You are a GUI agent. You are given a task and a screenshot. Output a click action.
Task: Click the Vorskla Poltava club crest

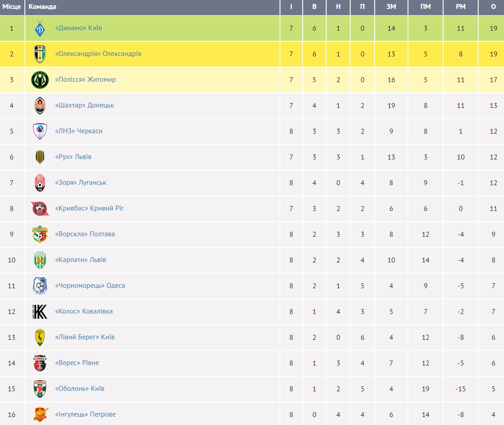click(40, 234)
